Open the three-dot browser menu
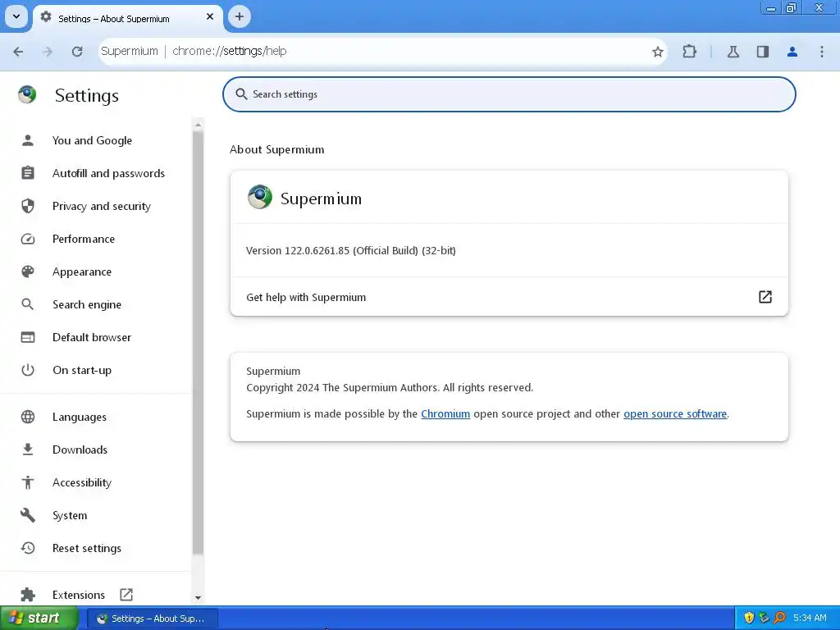Screen dimensions: 840x630 822,52
